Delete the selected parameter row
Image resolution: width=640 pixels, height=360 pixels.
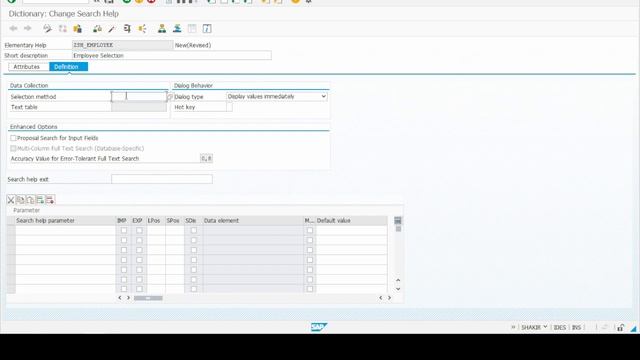50,200
